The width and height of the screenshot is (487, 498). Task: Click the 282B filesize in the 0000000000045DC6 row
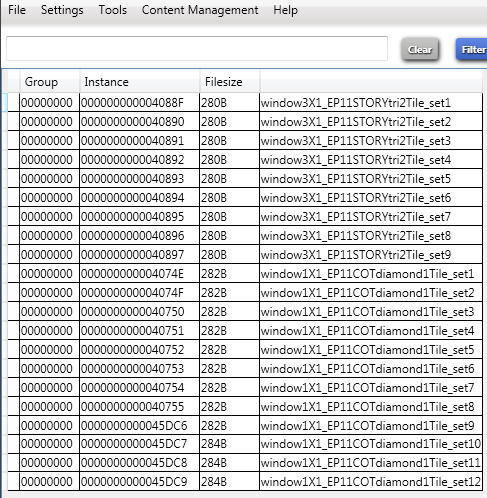click(x=230, y=426)
